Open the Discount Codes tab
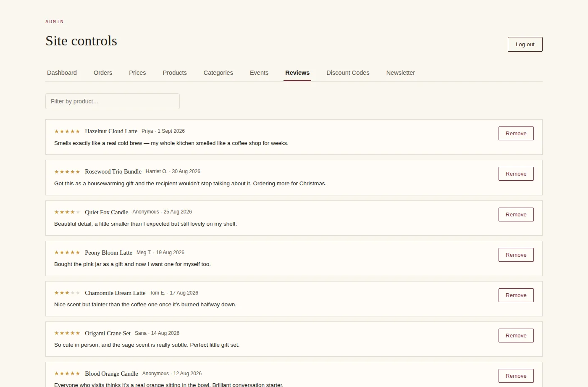 coord(348,73)
